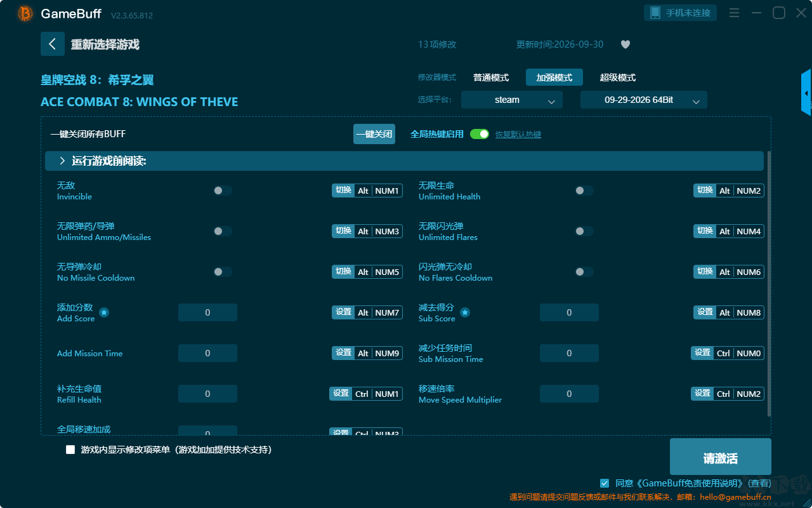Click the GameBuff logo icon
The image size is (812, 508).
[25, 13]
